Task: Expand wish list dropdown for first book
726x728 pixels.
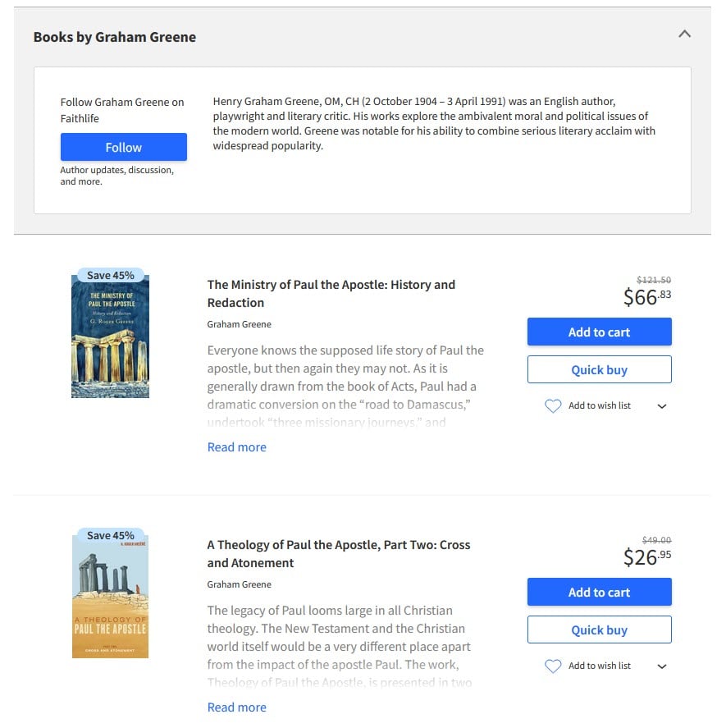Action: coord(662,406)
